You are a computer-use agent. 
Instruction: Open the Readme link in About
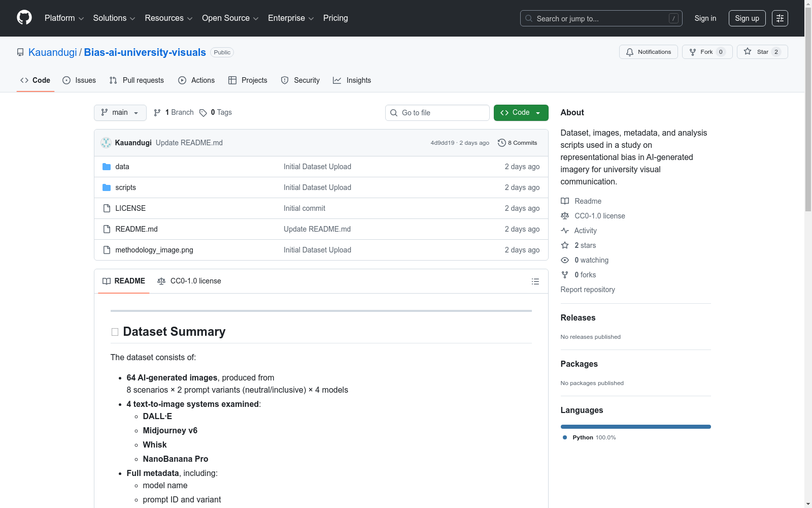click(581, 201)
